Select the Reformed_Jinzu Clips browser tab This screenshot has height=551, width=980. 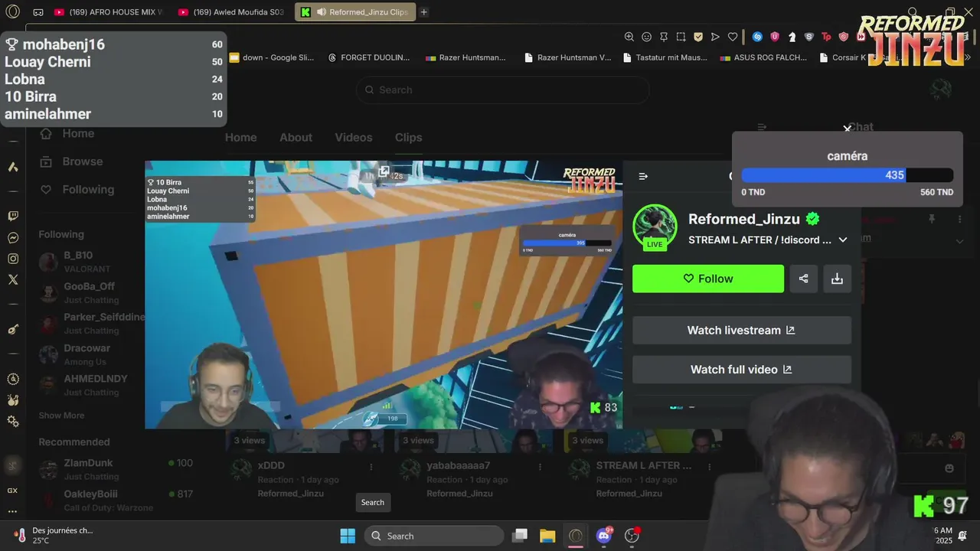point(355,12)
